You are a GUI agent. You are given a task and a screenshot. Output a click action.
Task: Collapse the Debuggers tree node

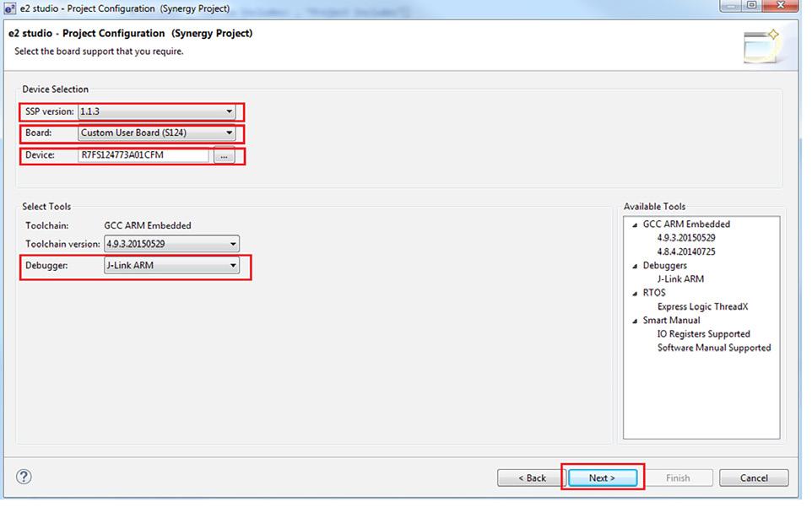tap(635, 266)
